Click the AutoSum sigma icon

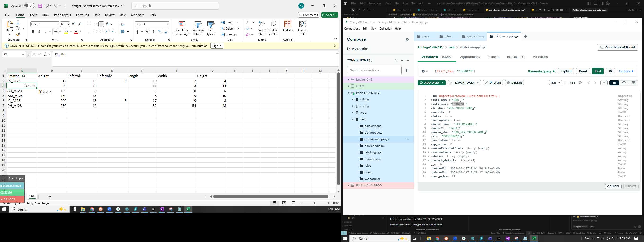pyautogui.click(x=248, y=22)
